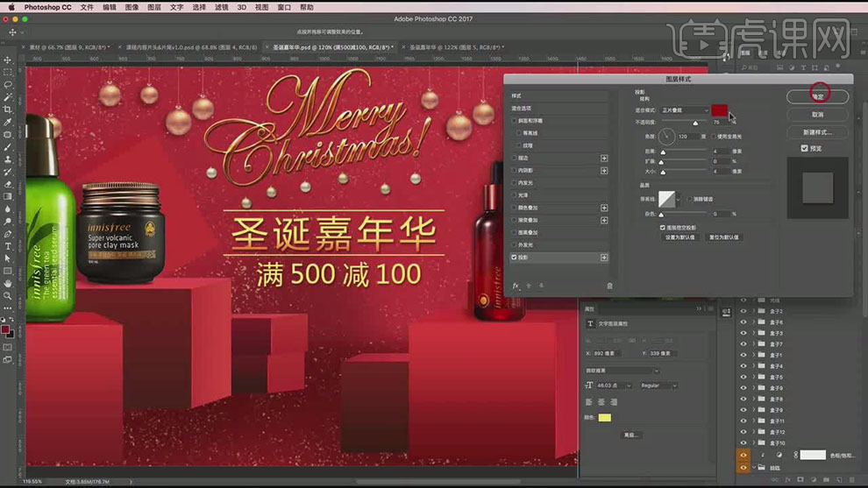868x488 pixels.
Task: Enable the Inner Shadow (内阴影) checkbox
Action: 514,171
